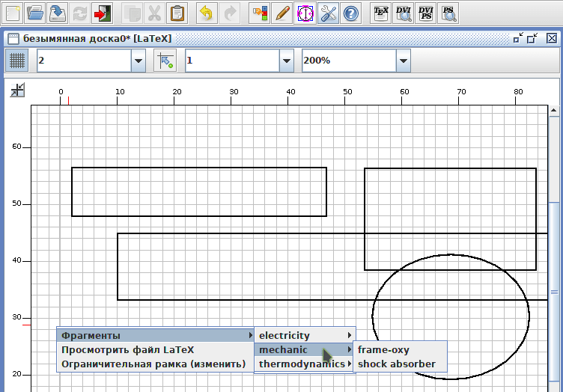Toggle grid visibility button
Viewport: 563px width, 392px height.
pos(17,61)
